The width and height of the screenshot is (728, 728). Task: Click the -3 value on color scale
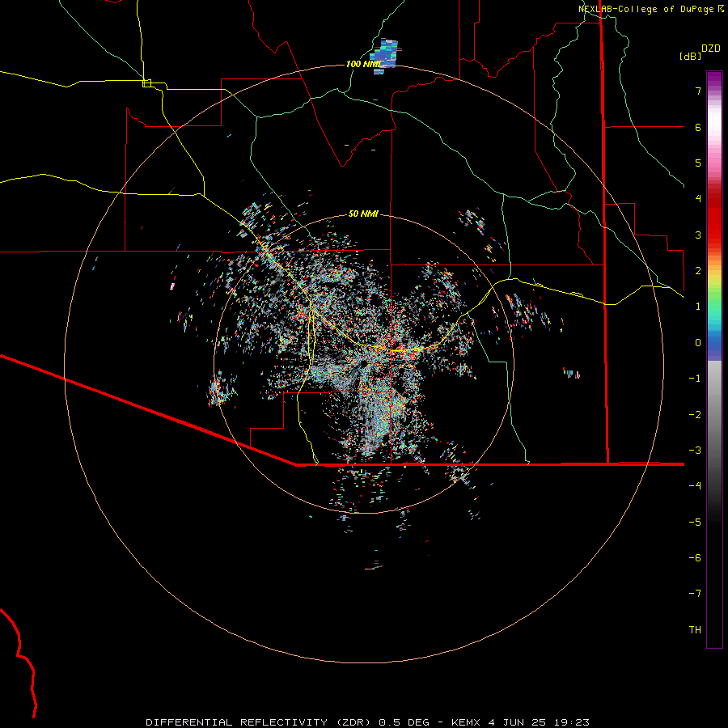point(695,451)
